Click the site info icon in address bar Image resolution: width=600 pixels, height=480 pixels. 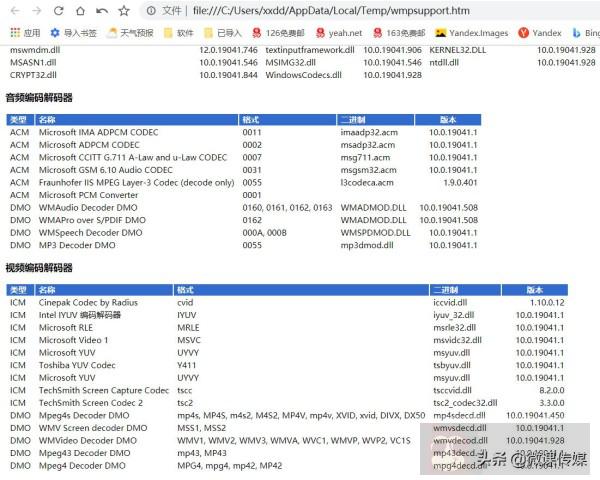click(x=151, y=11)
